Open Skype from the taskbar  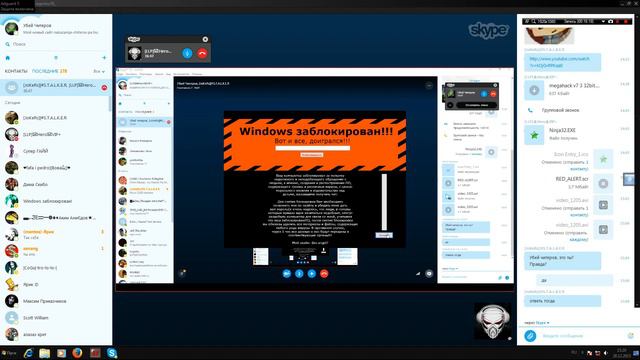[112, 353]
